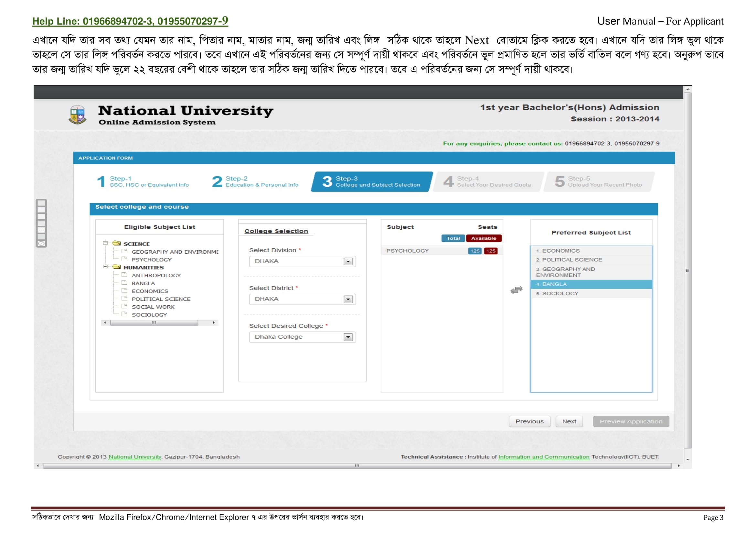Click the document icon beside GEOGRAPHY AND ENVIRONMENT
Viewport: 756px width, 535px height.
[x=124, y=251]
